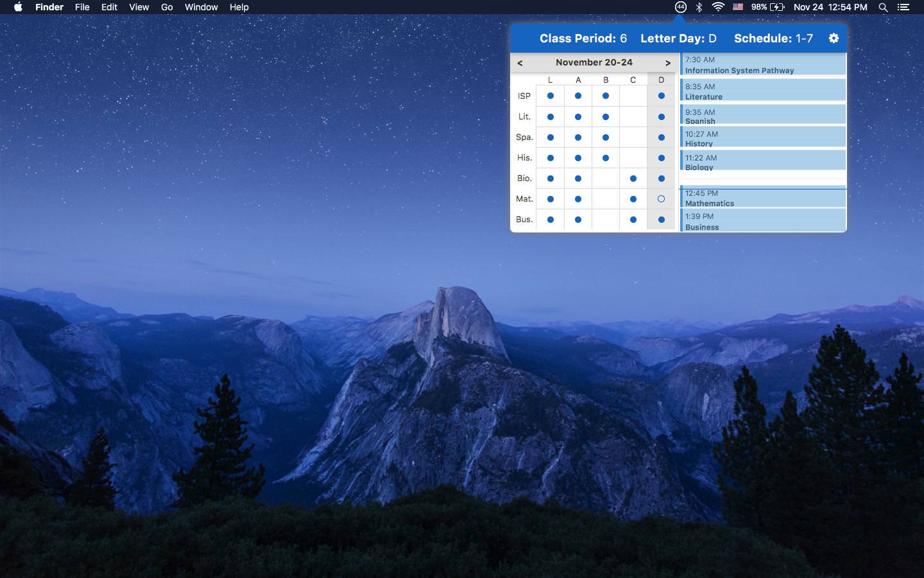Select the 10:27 AM History event
This screenshot has height=578, width=924.
[x=763, y=137]
